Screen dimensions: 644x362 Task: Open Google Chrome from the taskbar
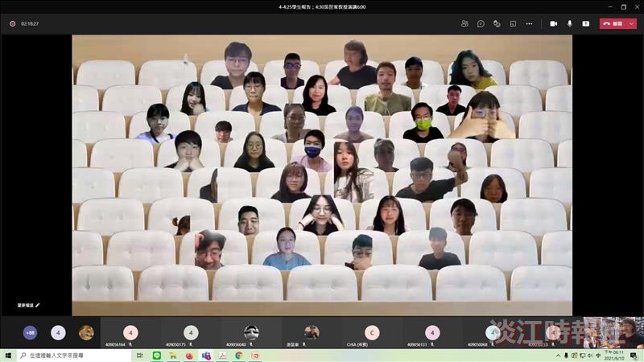pos(238,356)
